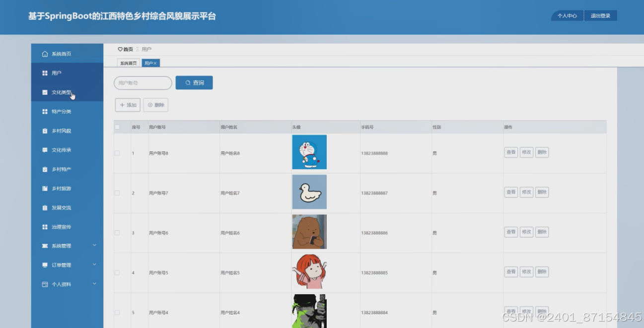Check the checkbox for row 用户账号6
Image resolution: width=644 pixels, height=328 pixels.
coord(117,233)
